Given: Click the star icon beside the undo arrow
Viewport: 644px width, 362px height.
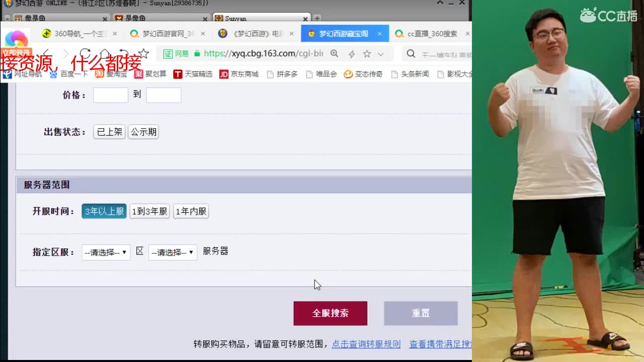Looking at the screenshot, I should (x=143, y=53).
